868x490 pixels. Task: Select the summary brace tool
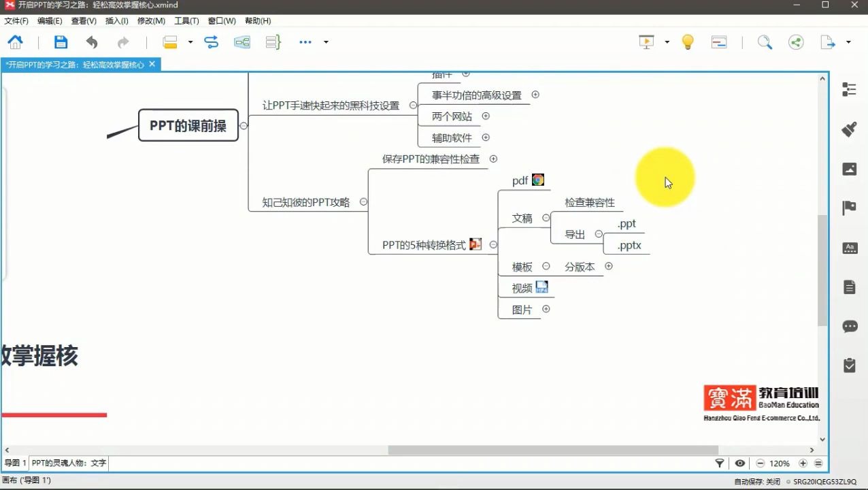tap(271, 42)
